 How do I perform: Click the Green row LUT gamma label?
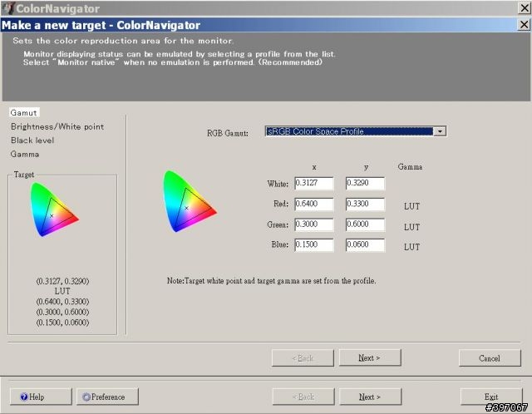[411, 227]
